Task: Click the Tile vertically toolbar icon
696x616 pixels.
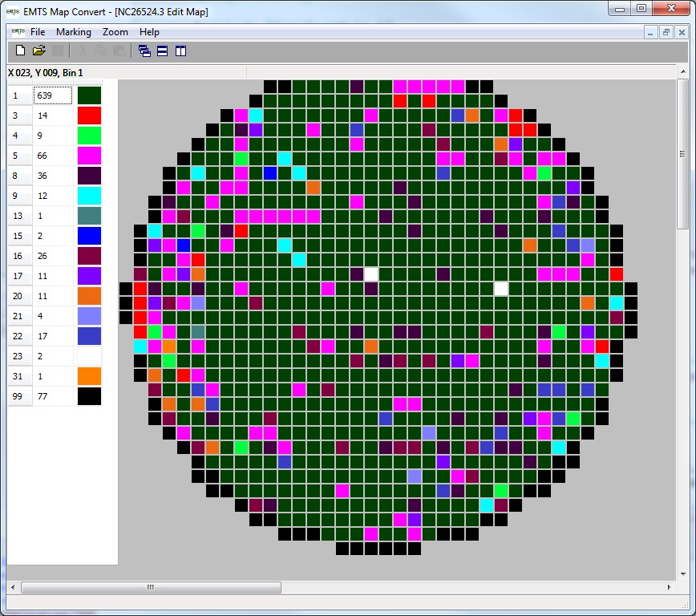Action: pyautogui.click(x=180, y=51)
